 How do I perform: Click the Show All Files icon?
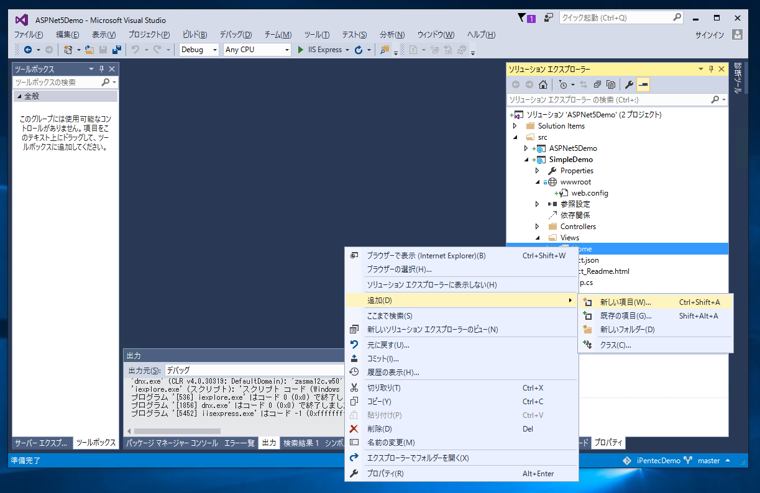611,84
